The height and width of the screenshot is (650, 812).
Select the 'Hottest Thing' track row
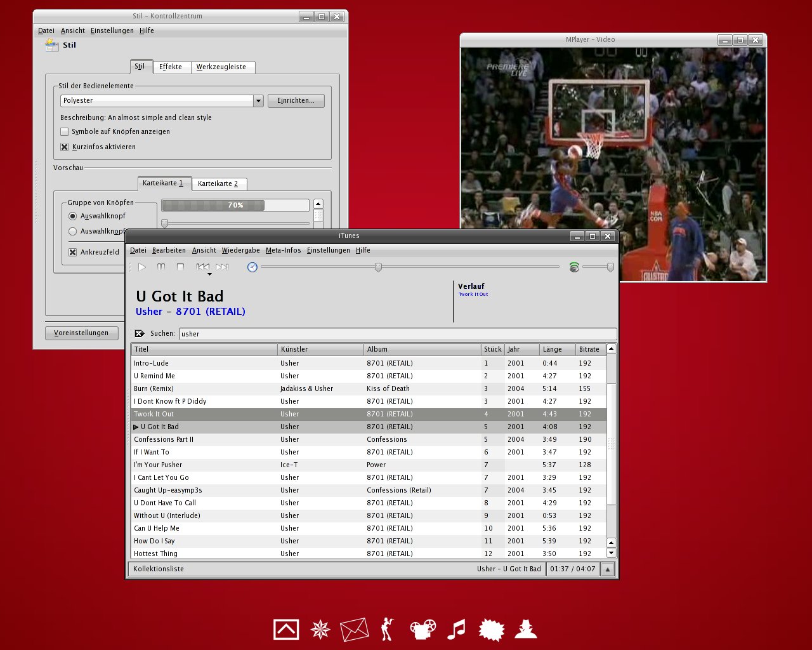tap(369, 554)
